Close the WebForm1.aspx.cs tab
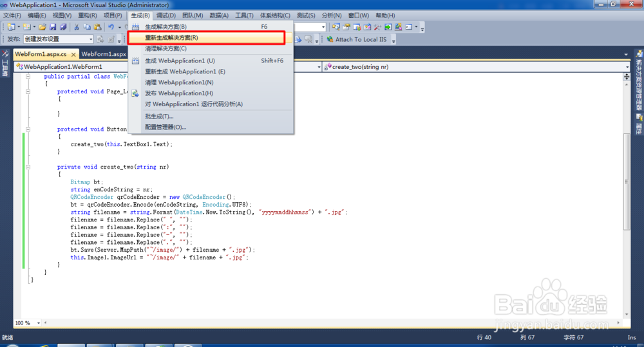The width and height of the screenshot is (644, 347). pos(73,54)
